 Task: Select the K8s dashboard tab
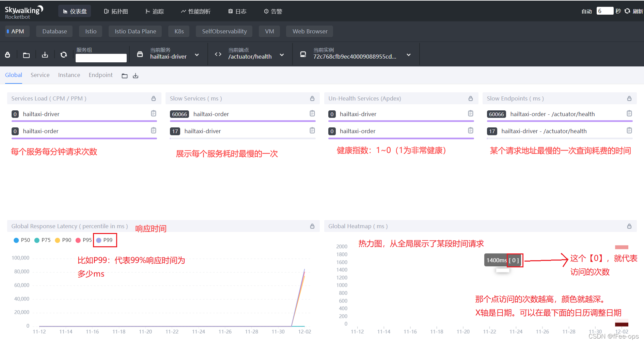[x=179, y=31]
